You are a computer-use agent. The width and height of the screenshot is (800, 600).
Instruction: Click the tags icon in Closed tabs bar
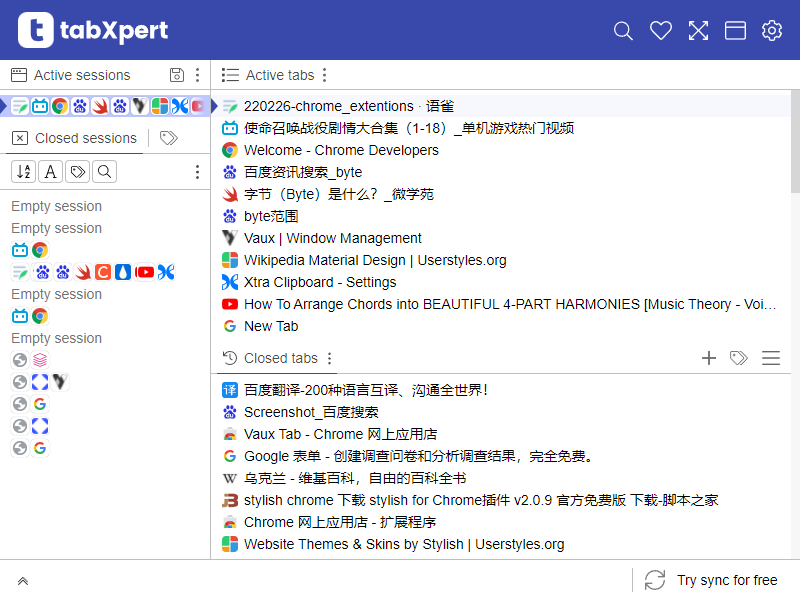739,358
